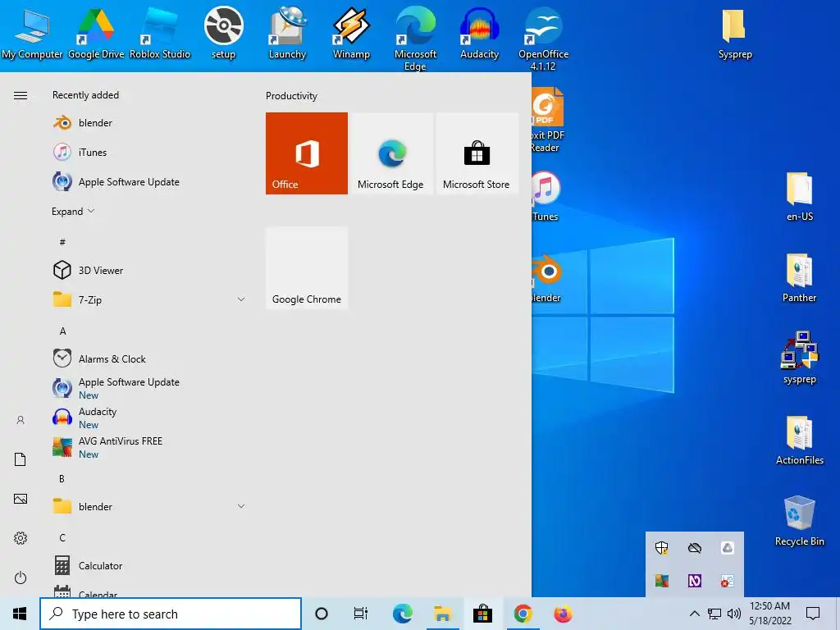This screenshot has height=630, width=840.
Task: Launch Apple Software Update under Recently added
Action: [148, 181]
